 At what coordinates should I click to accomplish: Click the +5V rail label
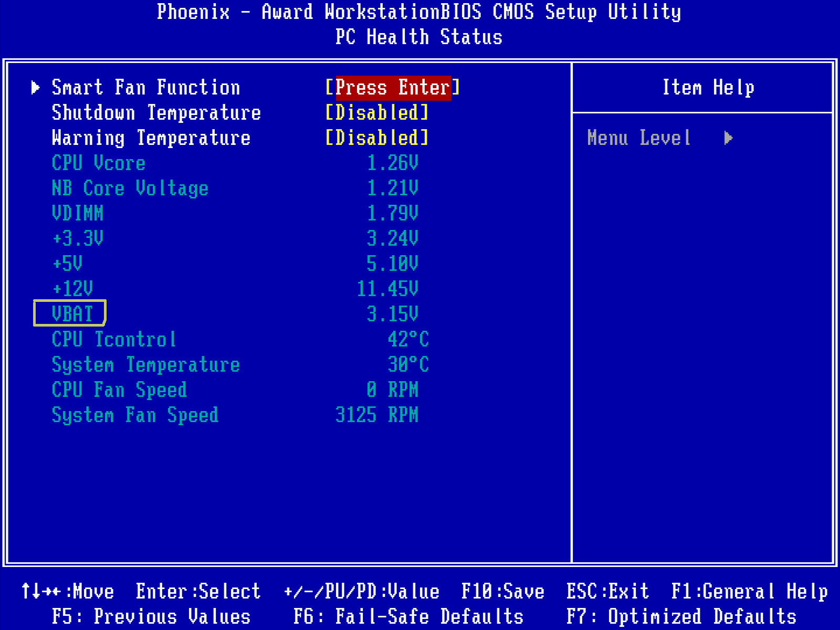click(67, 264)
